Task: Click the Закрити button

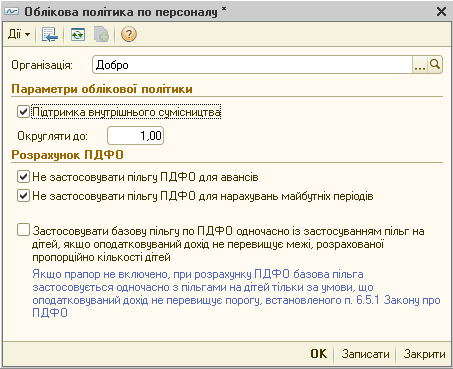Action: pos(424,354)
